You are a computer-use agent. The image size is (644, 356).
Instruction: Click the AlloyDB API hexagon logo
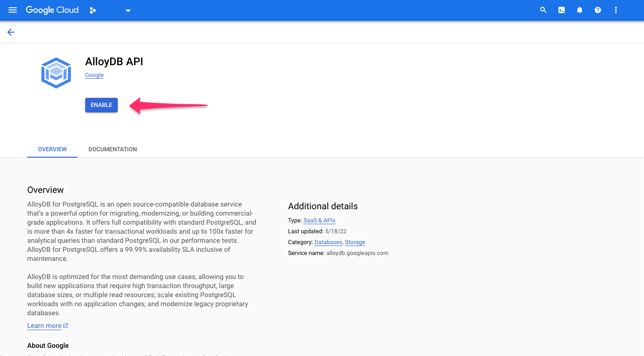click(x=56, y=72)
